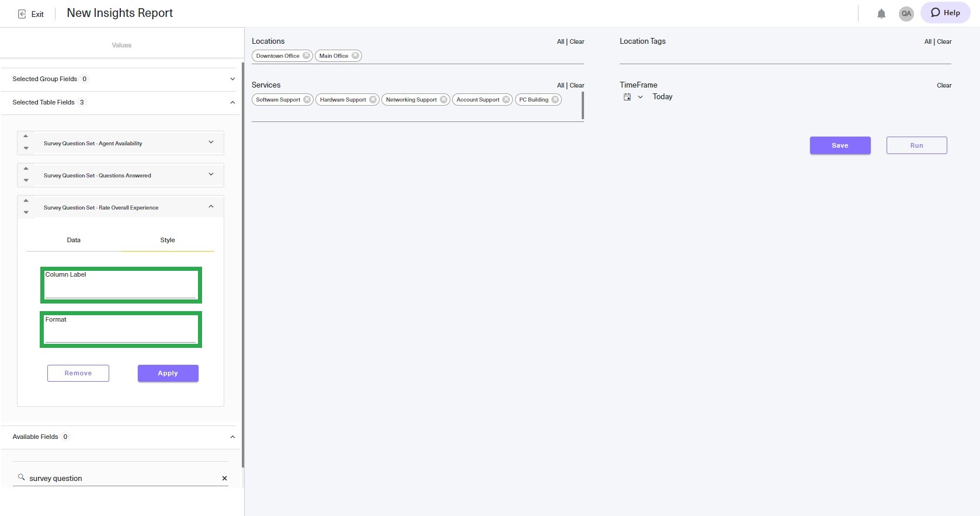The height and width of the screenshot is (516, 980).
Task: Click the search magnifier icon
Action: (x=21, y=477)
